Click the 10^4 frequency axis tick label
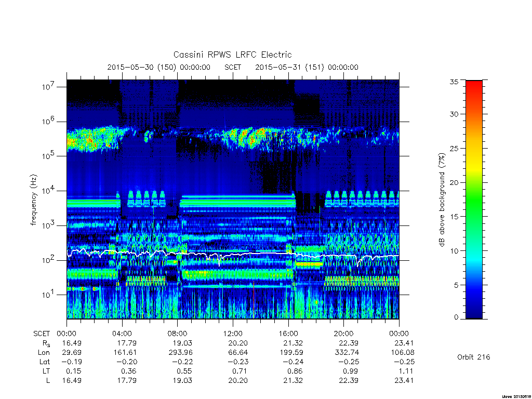 point(49,191)
